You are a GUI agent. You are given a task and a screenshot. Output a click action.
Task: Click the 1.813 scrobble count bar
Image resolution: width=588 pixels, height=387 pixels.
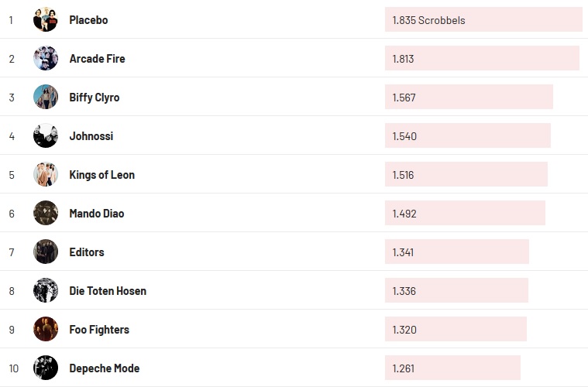pyautogui.click(x=481, y=59)
